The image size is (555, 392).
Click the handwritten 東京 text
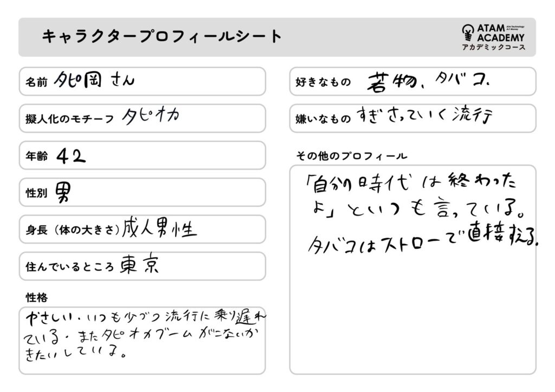tap(140, 265)
